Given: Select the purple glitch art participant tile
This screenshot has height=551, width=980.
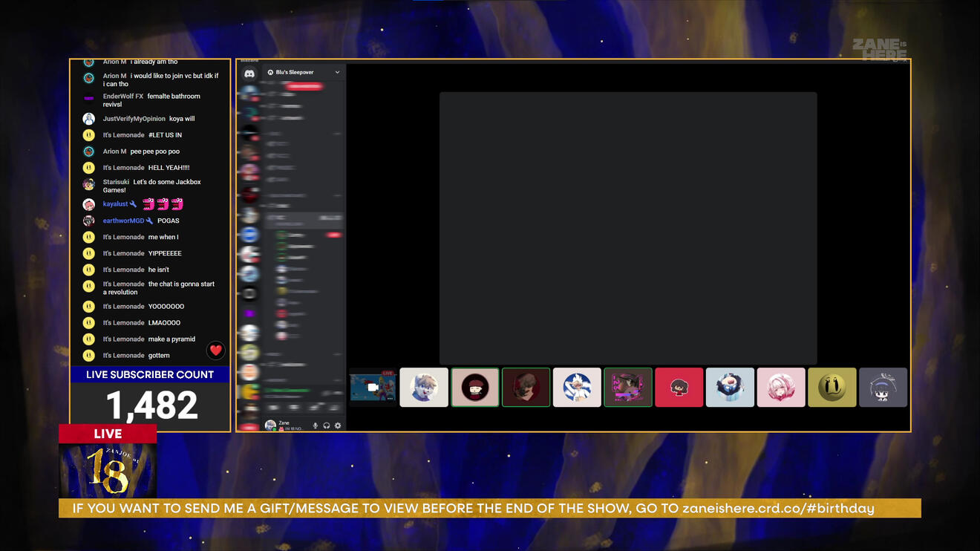Looking at the screenshot, I should click(x=628, y=388).
